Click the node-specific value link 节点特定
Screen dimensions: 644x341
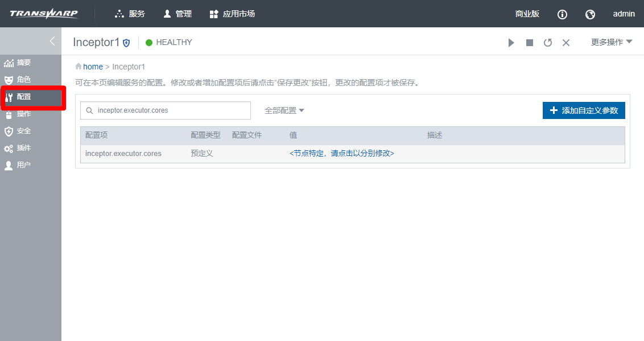pos(341,154)
